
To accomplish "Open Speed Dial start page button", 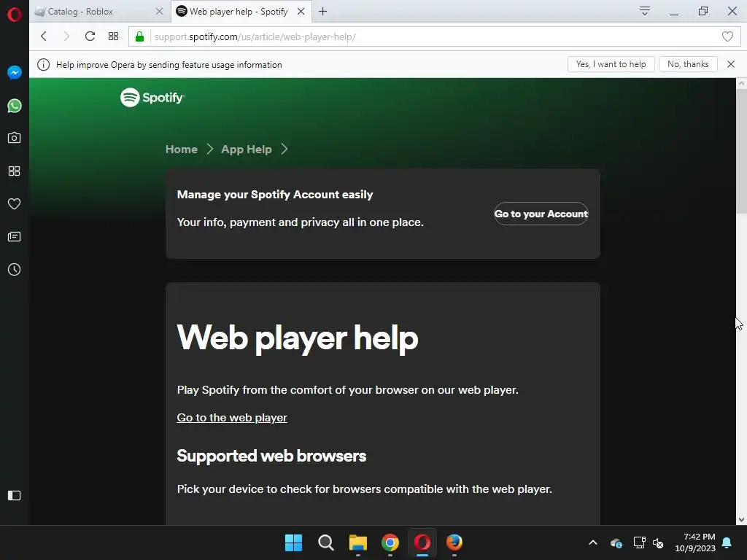I will [113, 36].
